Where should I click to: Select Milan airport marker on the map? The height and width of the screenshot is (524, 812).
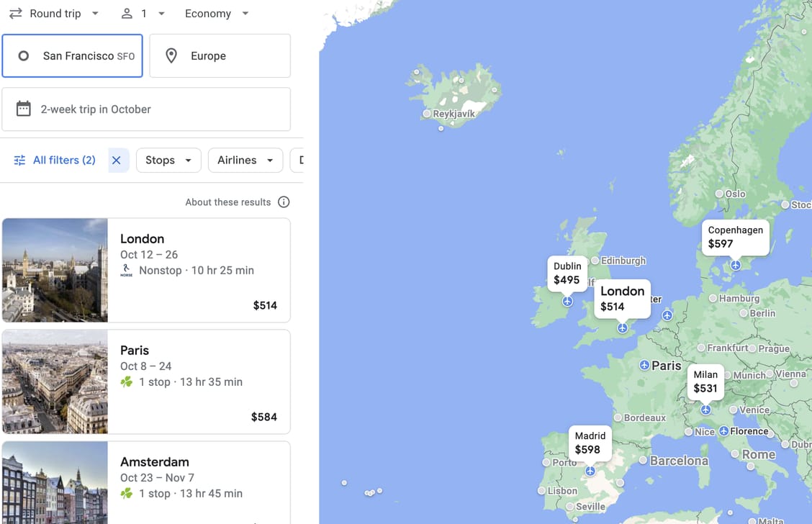[705, 410]
